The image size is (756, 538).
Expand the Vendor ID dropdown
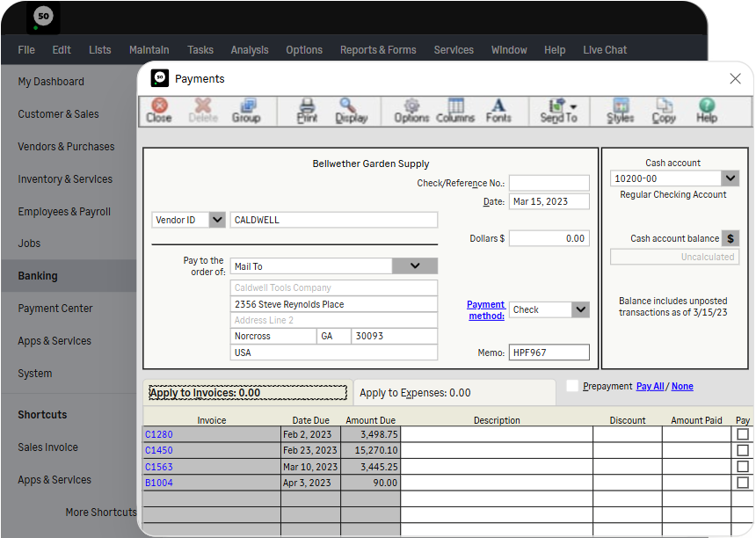pyautogui.click(x=217, y=220)
